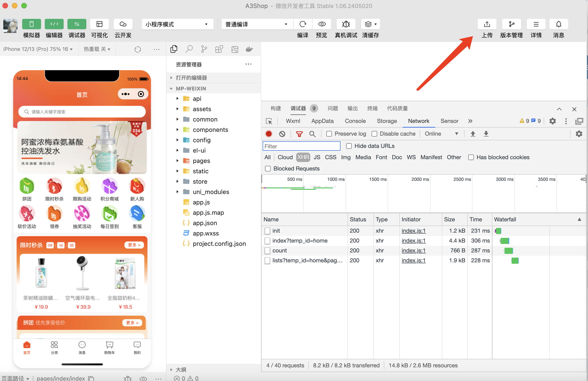Open the 消息 notifications bell

tap(559, 24)
